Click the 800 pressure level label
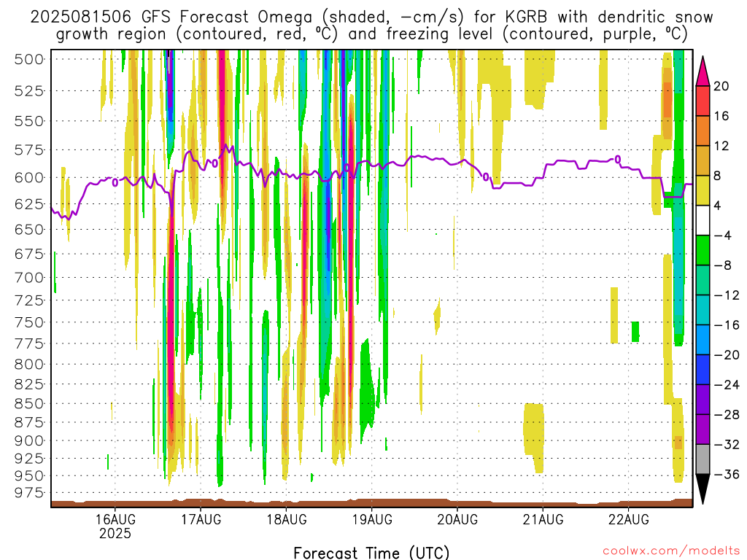This screenshot has height=560, width=747. pos(29,365)
